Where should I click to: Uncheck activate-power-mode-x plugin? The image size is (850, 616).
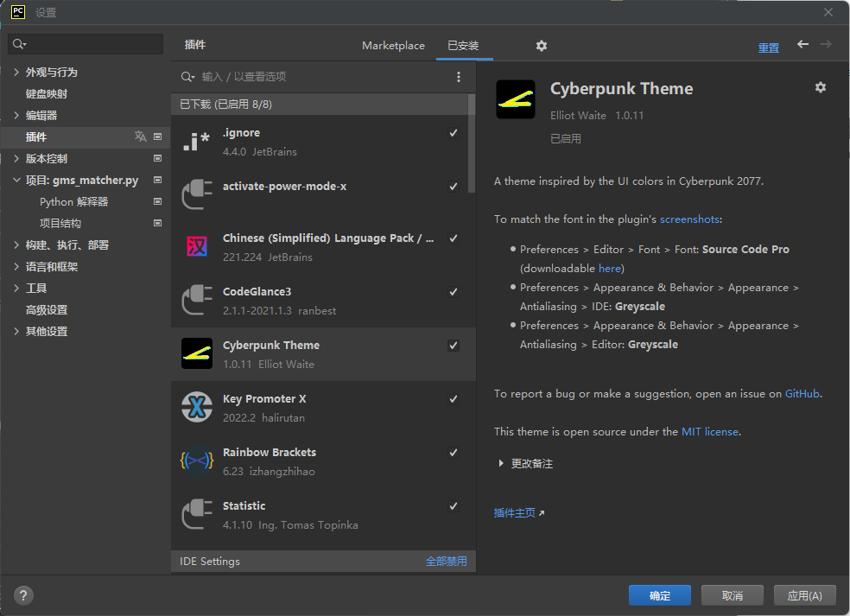tap(454, 187)
